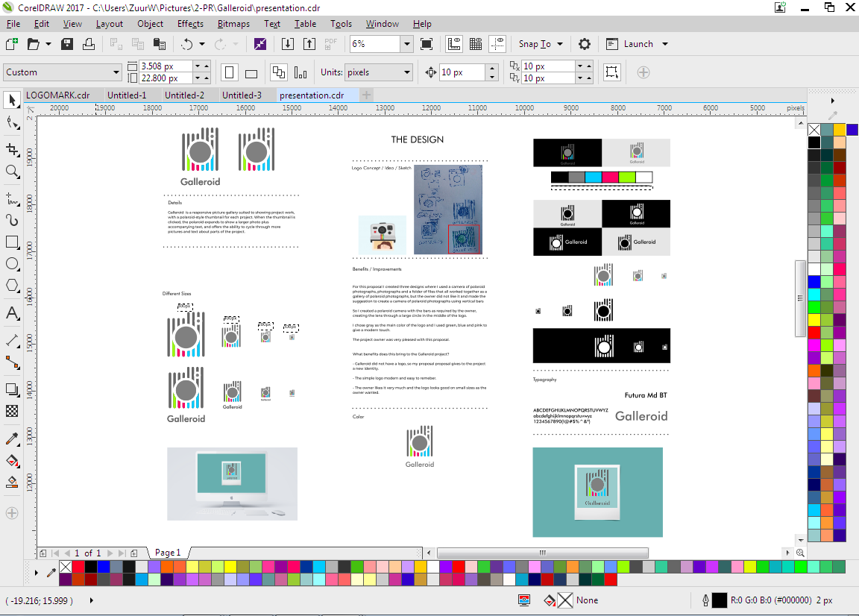Viewport: 859px width, 616px height.
Task: Open the Launch dropdown
Action: [x=665, y=44]
